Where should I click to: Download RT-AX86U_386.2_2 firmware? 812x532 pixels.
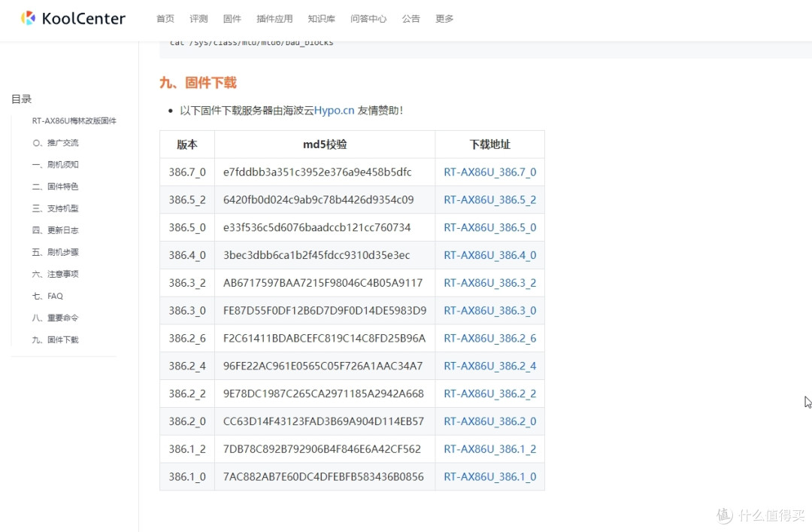(490, 394)
